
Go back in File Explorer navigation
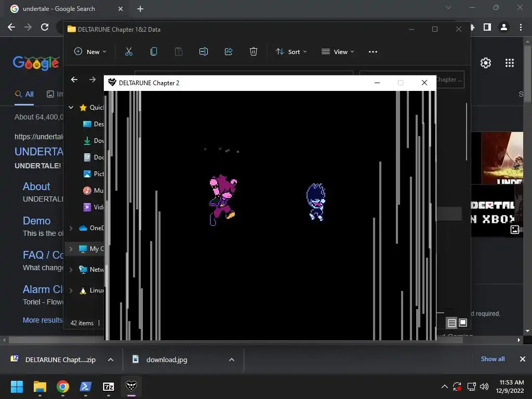click(x=74, y=79)
